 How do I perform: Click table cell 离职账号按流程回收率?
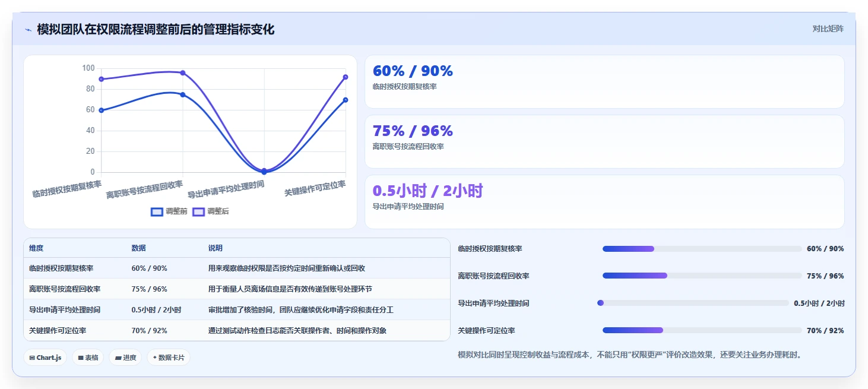pos(65,289)
